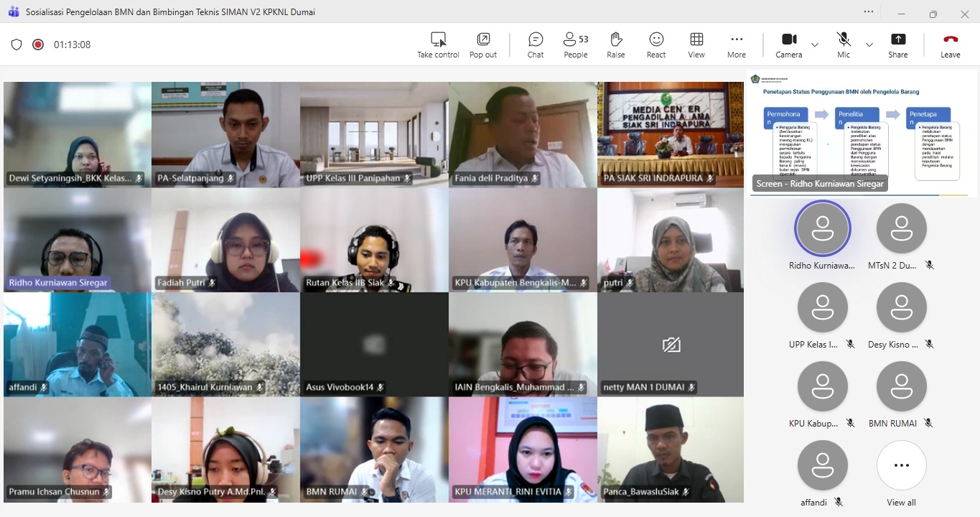Raise your hand in meeting
This screenshot has width=980, height=517.
point(615,45)
